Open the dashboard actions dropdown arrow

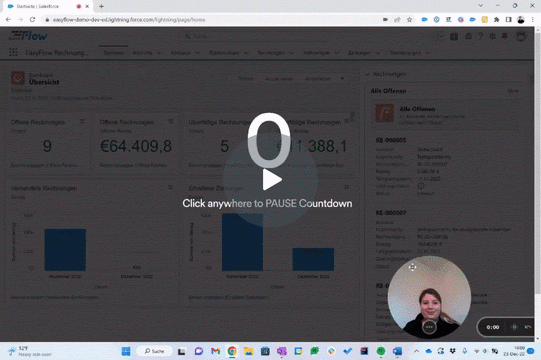[342, 79]
